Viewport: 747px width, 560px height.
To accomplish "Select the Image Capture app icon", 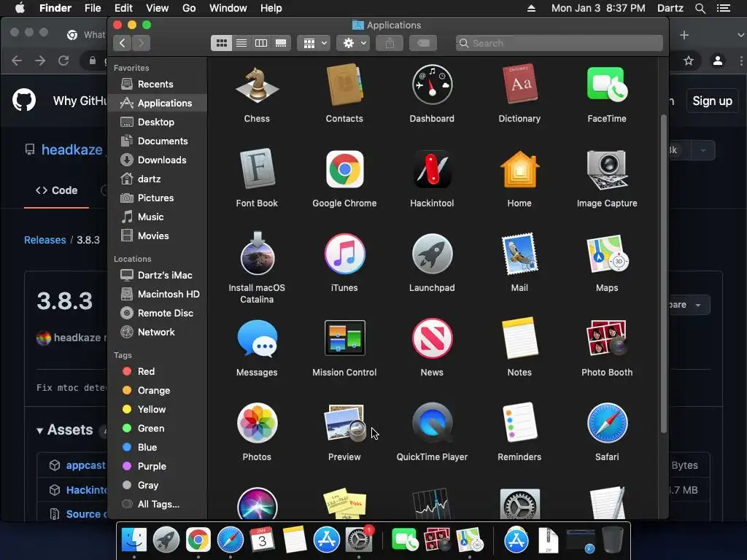I will (607, 169).
